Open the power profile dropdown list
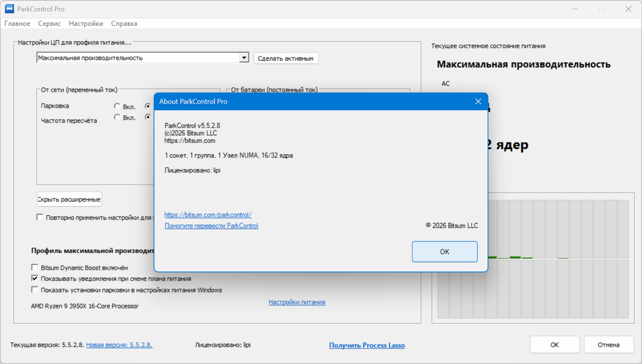The width and height of the screenshot is (642, 364). pyautogui.click(x=244, y=58)
